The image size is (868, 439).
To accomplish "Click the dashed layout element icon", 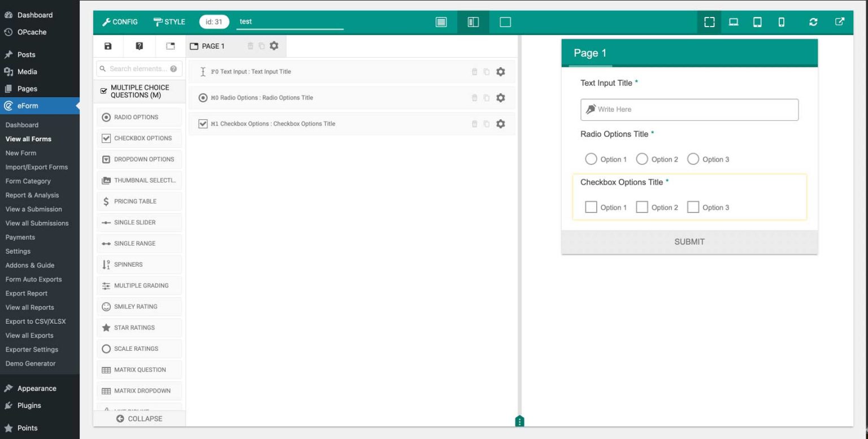I will coord(170,46).
